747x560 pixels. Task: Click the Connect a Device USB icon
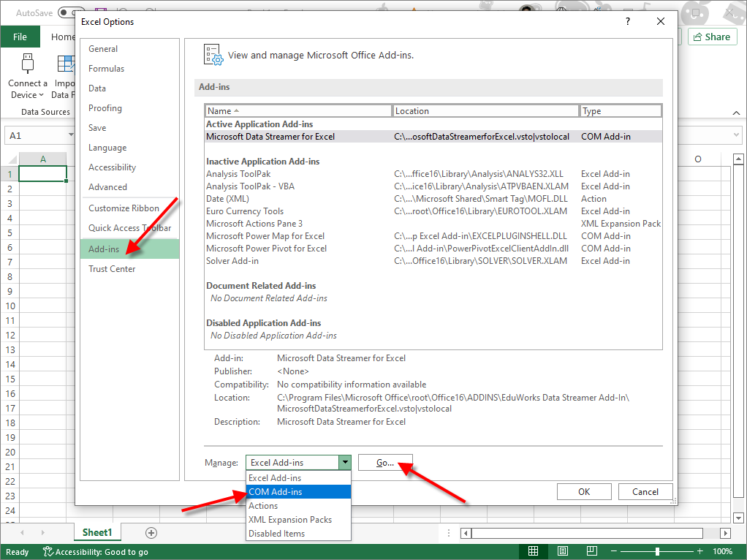(x=28, y=64)
